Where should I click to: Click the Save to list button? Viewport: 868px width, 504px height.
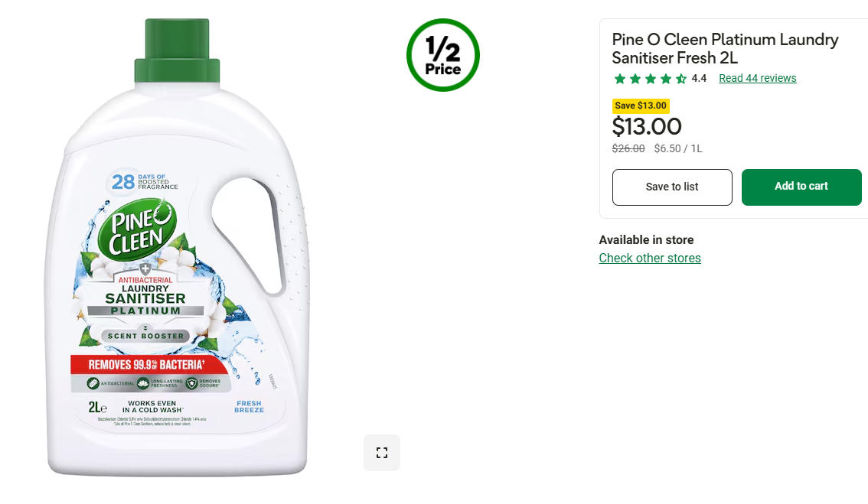pos(672,187)
